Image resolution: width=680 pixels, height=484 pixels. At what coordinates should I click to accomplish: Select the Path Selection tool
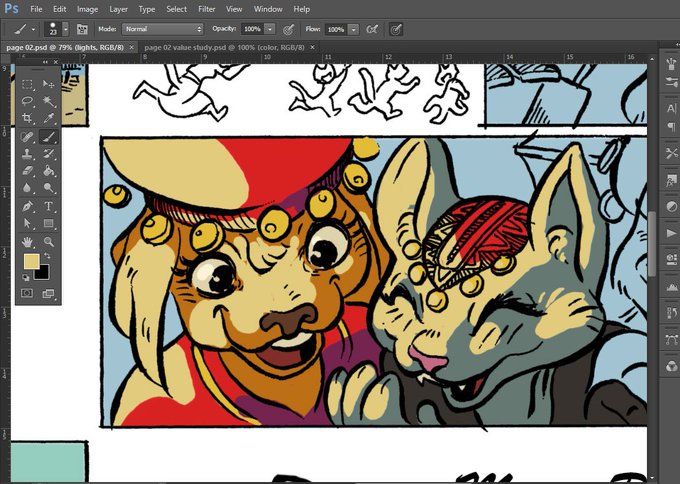tap(27, 223)
